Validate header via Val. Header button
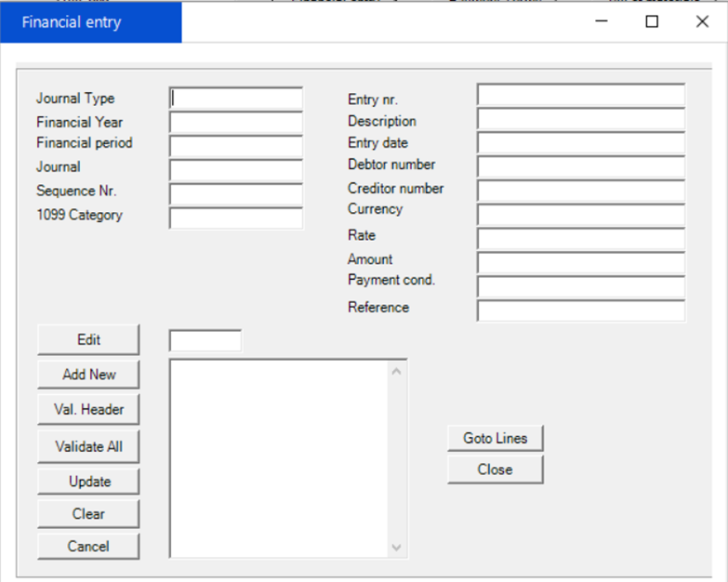728x582 pixels. pyautogui.click(x=88, y=409)
